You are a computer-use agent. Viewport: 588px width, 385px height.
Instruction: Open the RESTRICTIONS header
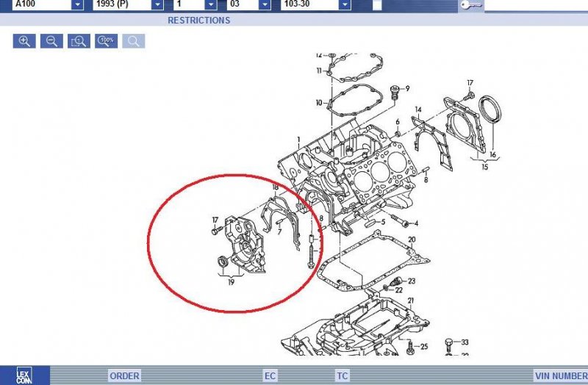(198, 21)
